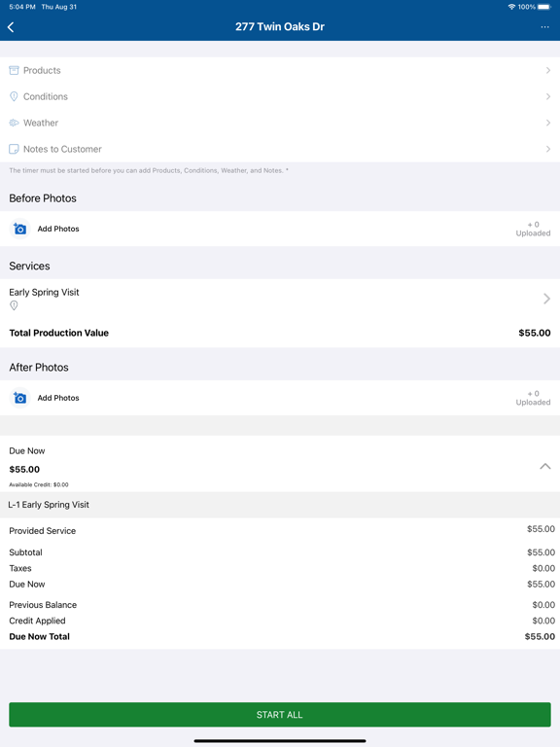This screenshot has width=560, height=747.
Task: Tap the Due Now Total label
Action: 40,636
